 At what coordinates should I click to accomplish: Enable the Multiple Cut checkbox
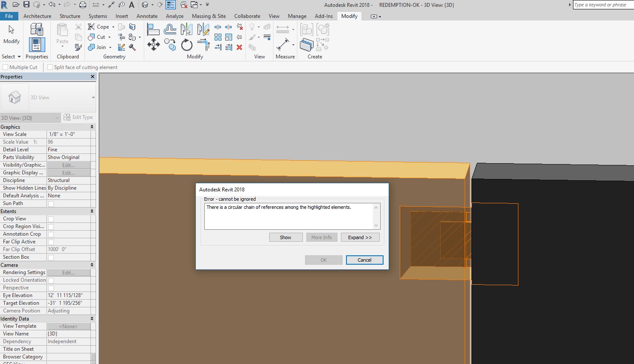pyautogui.click(x=5, y=67)
